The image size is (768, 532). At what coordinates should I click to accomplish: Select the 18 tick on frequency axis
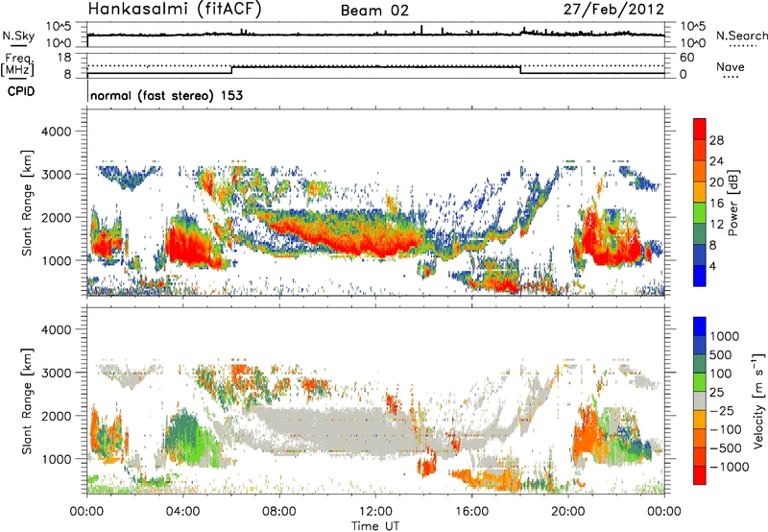(64, 58)
